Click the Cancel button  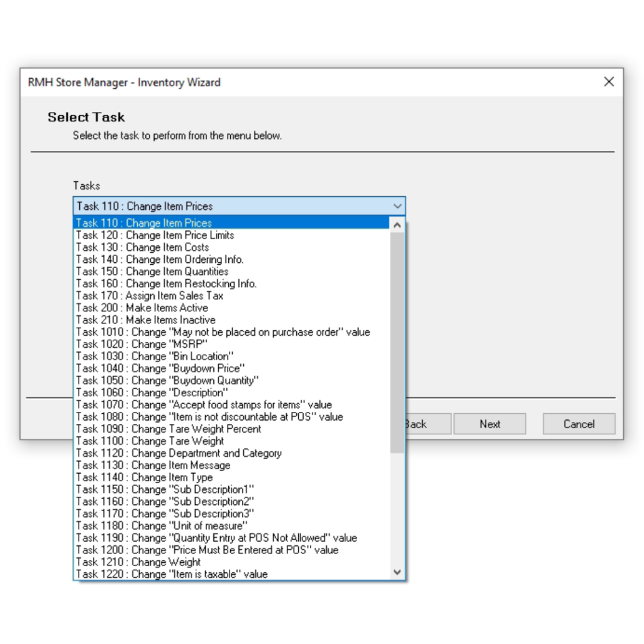pos(579,424)
